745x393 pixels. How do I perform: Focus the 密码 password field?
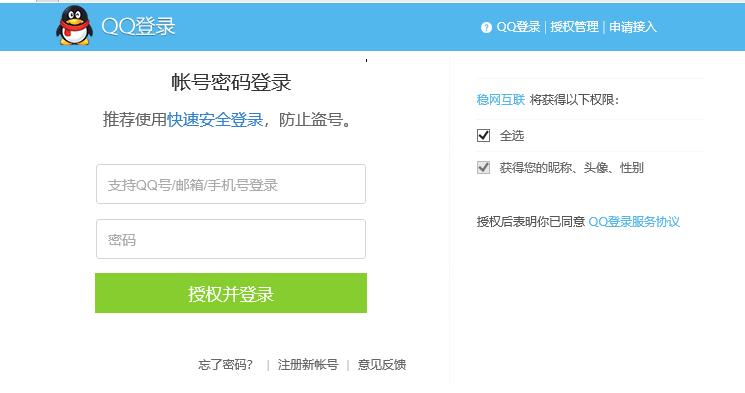231,239
